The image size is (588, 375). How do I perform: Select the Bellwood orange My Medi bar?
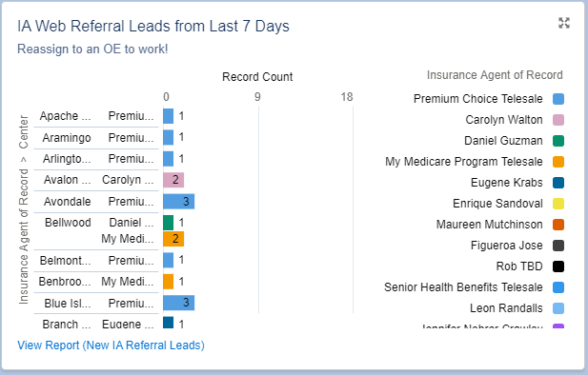(x=173, y=239)
